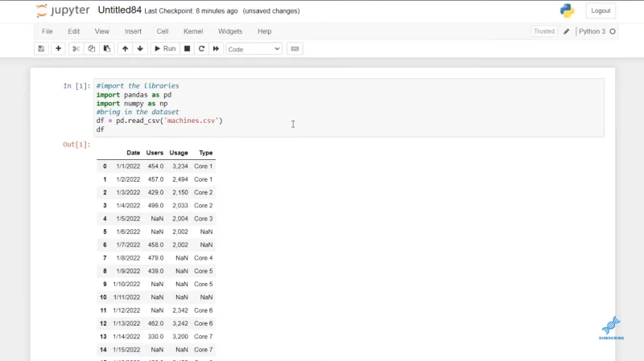The height and width of the screenshot is (361, 644).
Task: Insert cell below with plus icon
Action: pos(58,49)
